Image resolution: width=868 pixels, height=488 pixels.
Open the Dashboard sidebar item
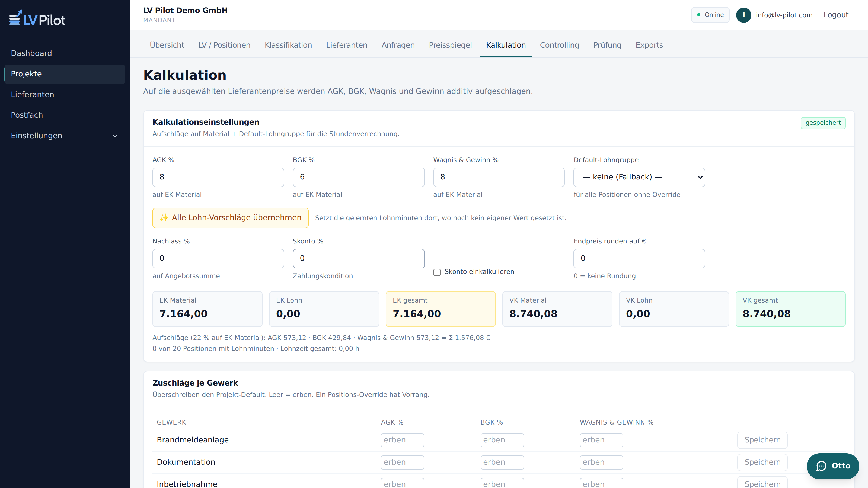tap(65, 53)
